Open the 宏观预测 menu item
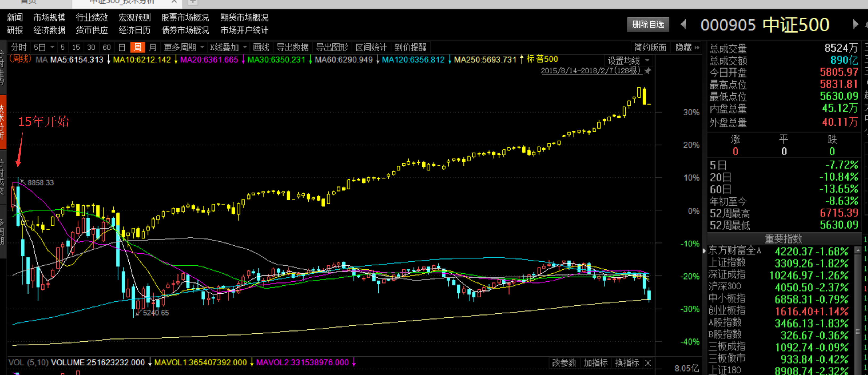 (x=134, y=18)
